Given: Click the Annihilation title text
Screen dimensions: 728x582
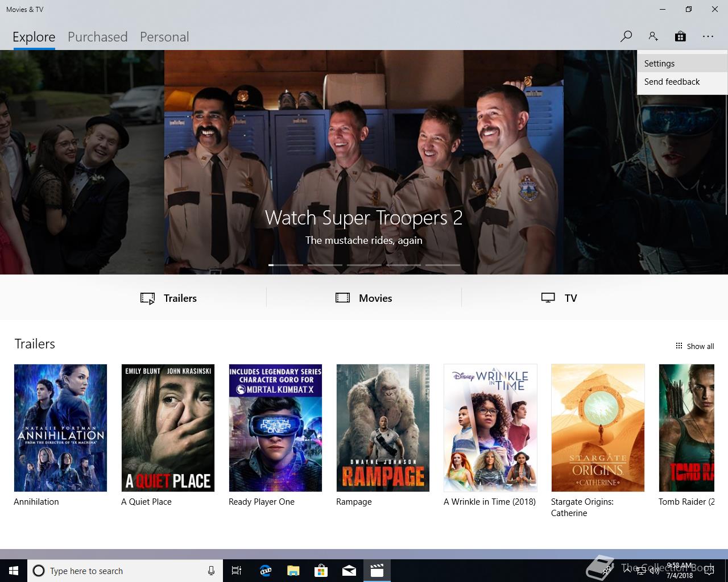Looking at the screenshot, I should [x=36, y=502].
